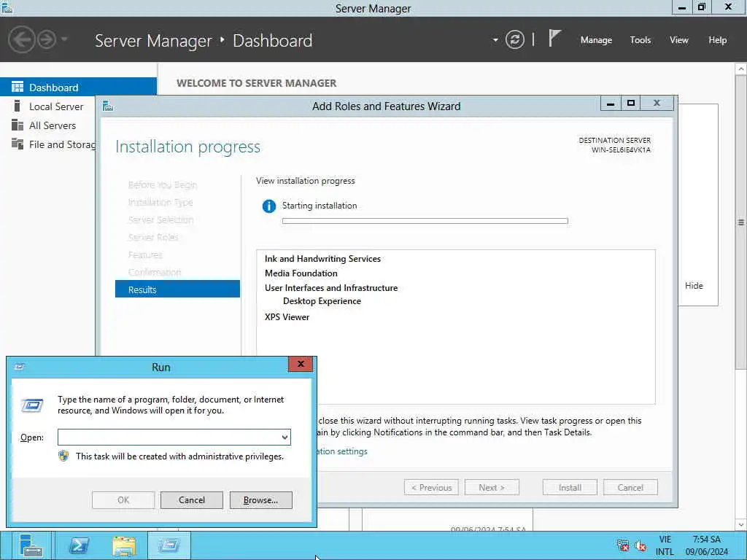Click the UAC shield icon in Run dialog

pos(63,456)
